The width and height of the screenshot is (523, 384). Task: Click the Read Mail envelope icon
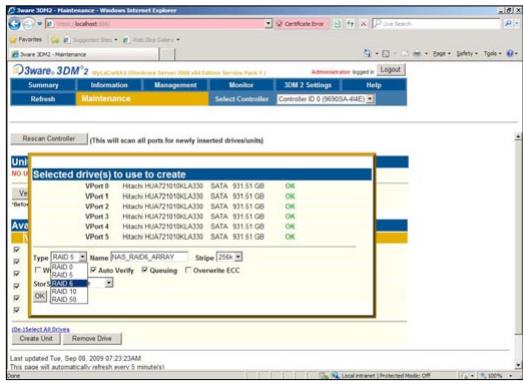(x=405, y=54)
